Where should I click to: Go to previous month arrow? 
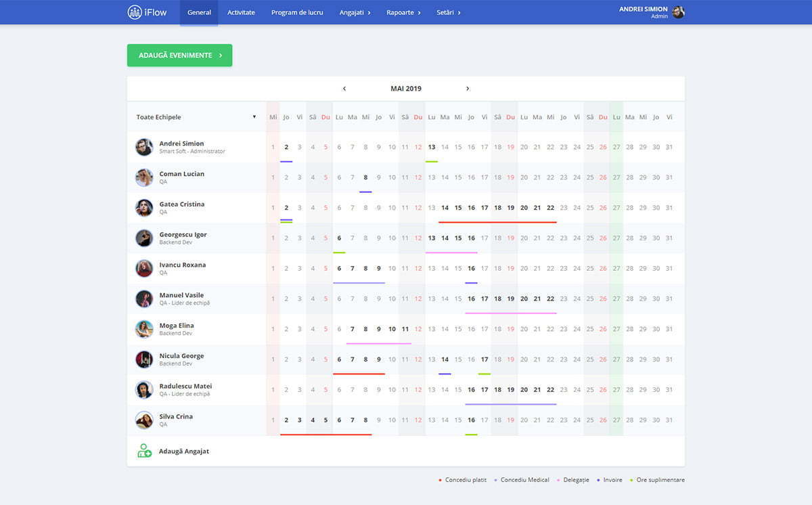344,89
